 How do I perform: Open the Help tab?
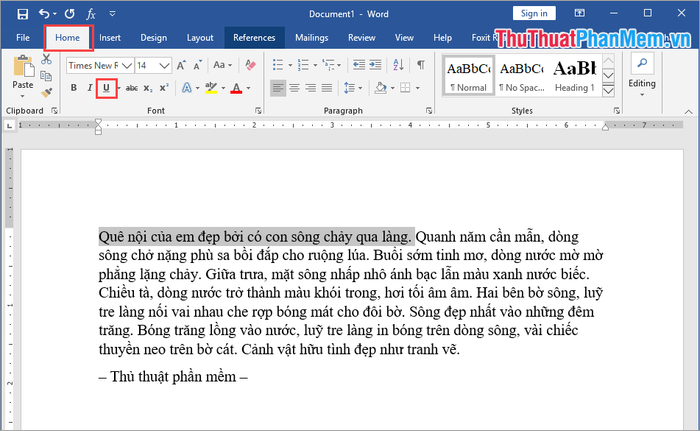pyautogui.click(x=442, y=38)
